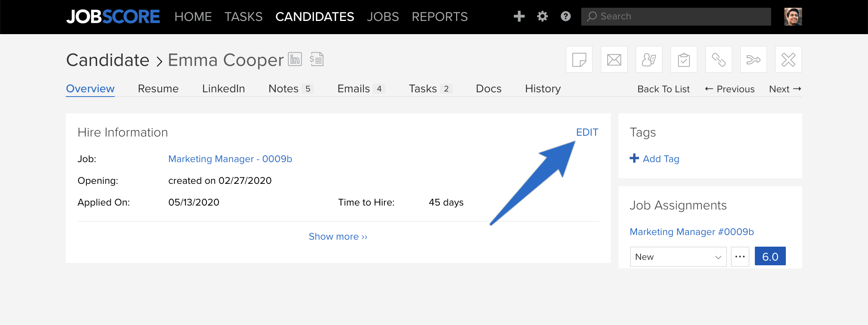Open Marketing Manager #0009b under Job Assignments
Viewport: 868px width, 325px height.
[x=692, y=232]
